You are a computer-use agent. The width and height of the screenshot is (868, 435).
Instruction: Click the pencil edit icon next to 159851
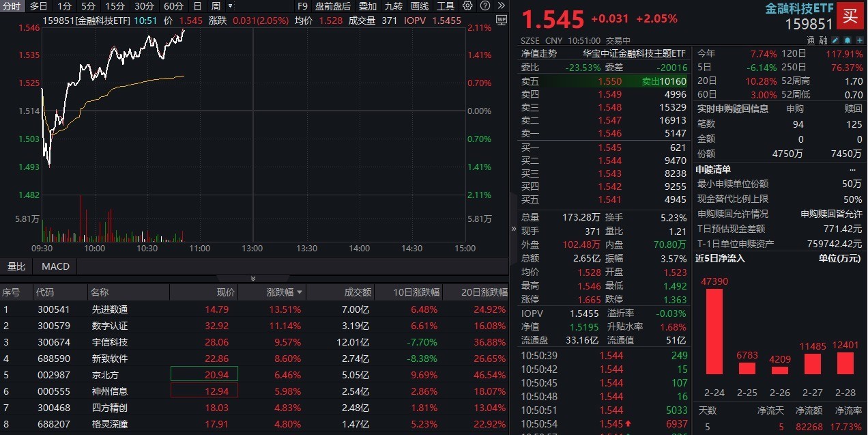(x=835, y=40)
